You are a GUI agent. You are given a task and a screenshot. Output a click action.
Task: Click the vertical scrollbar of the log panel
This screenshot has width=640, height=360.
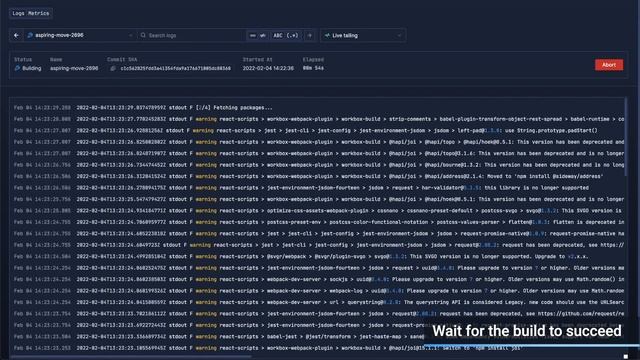coord(626,138)
